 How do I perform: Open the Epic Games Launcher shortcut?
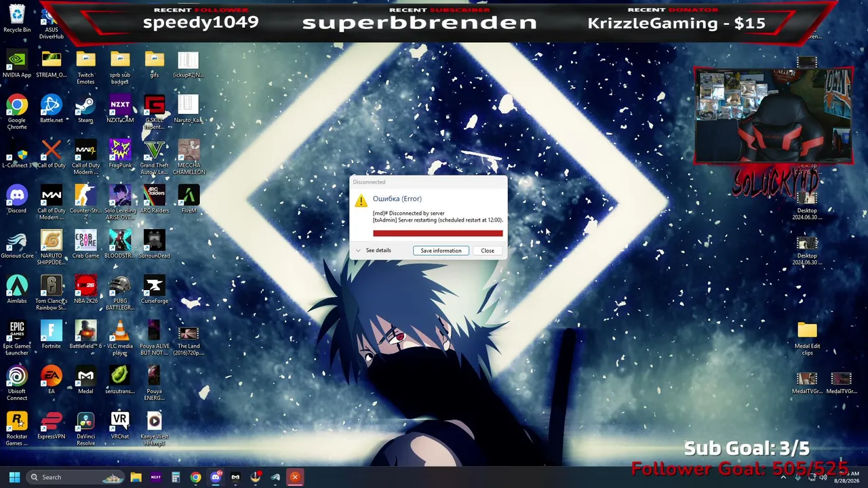[x=17, y=339]
